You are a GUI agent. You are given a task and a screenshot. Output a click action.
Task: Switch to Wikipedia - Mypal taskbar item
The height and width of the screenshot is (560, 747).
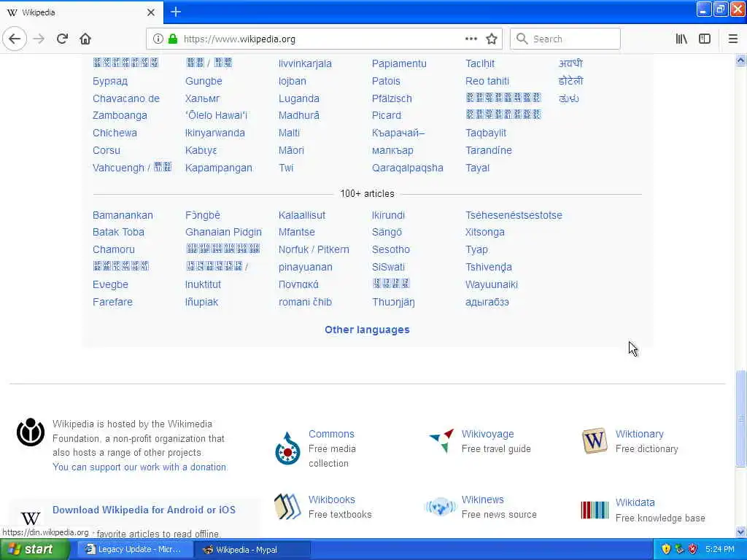pyautogui.click(x=252, y=550)
